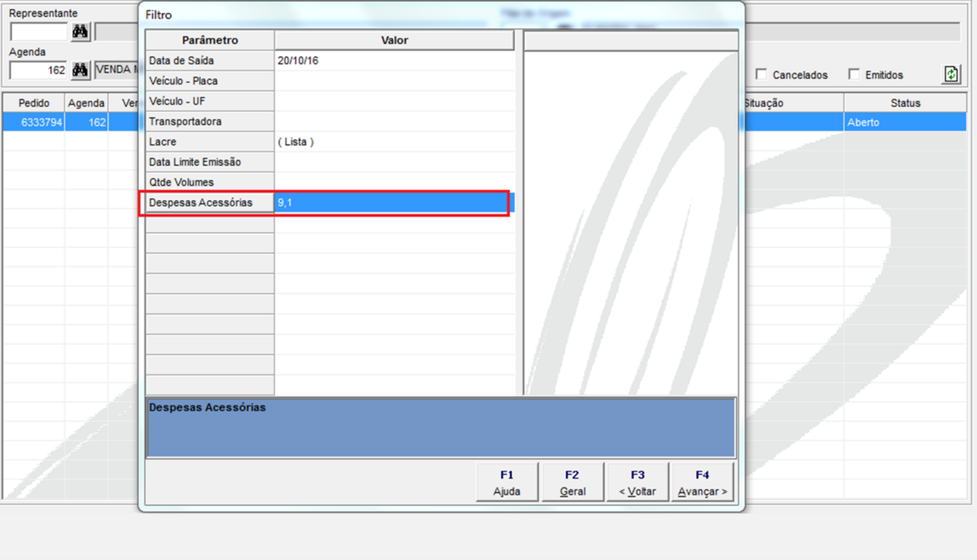The height and width of the screenshot is (560, 977).
Task: Click the F2 Geral button
Action: (x=572, y=483)
